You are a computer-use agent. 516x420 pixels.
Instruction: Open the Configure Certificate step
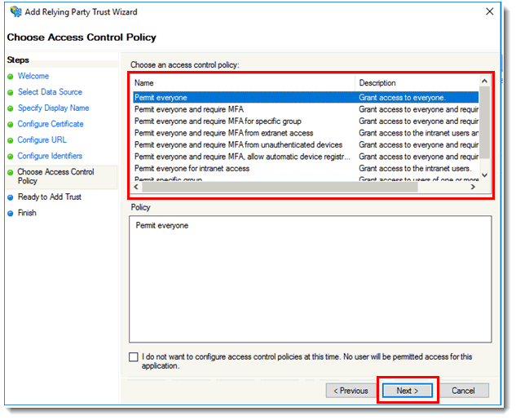pyautogui.click(x=51, y=124)
